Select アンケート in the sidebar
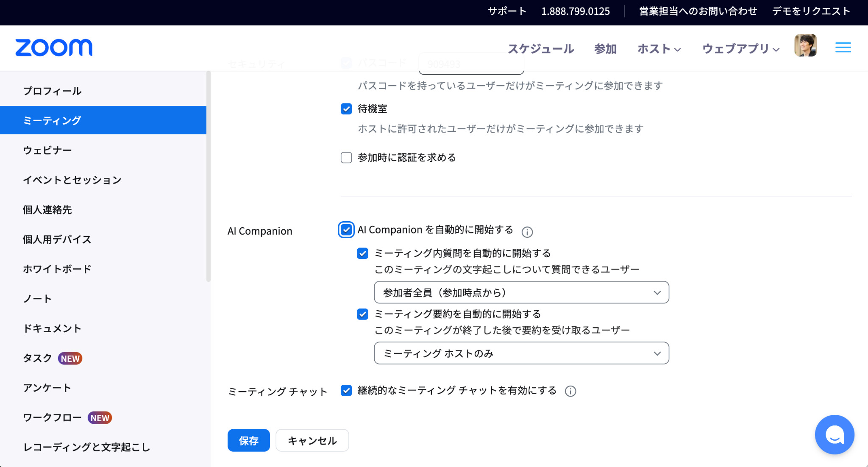Image resolution: width=868 pixels, height=467 pixels. 103,387
